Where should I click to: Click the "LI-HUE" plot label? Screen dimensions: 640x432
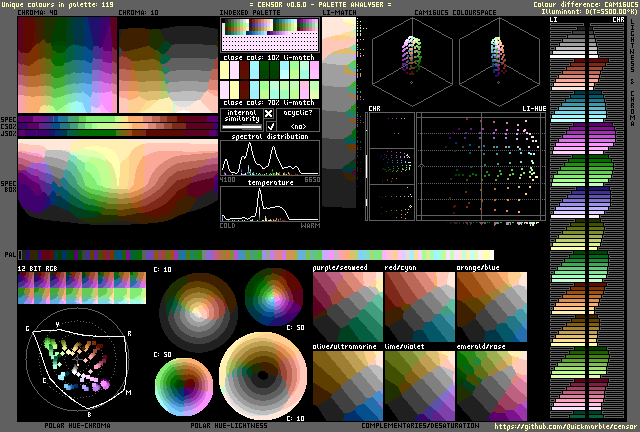[x=534, y=109]
